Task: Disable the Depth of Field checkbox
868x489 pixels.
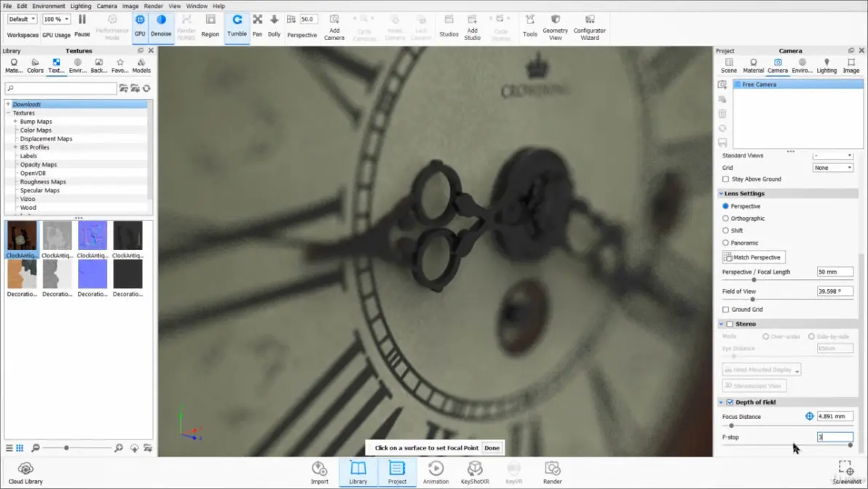Action: (730, 402)
